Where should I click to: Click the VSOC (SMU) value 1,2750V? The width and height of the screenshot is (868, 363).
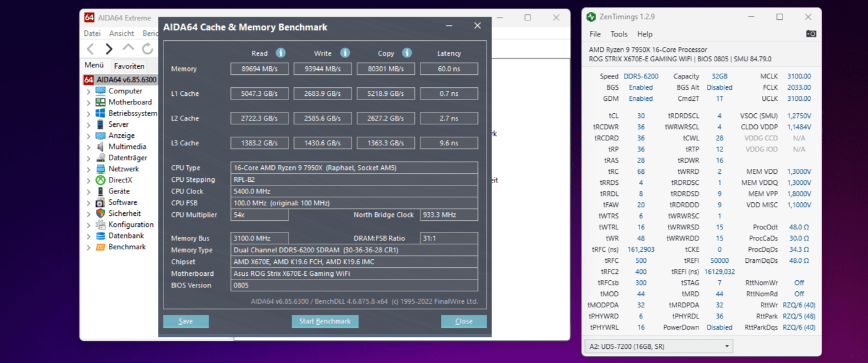[799, 116]
